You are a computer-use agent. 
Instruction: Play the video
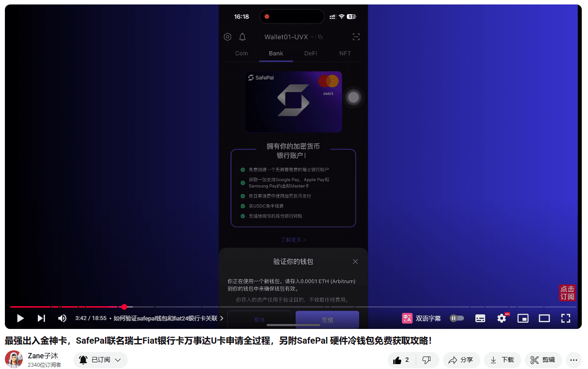coord(20,318)
